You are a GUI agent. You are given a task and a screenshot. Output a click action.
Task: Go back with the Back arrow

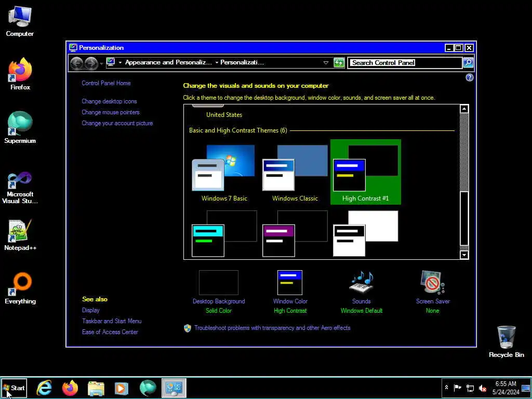point(77,63)
